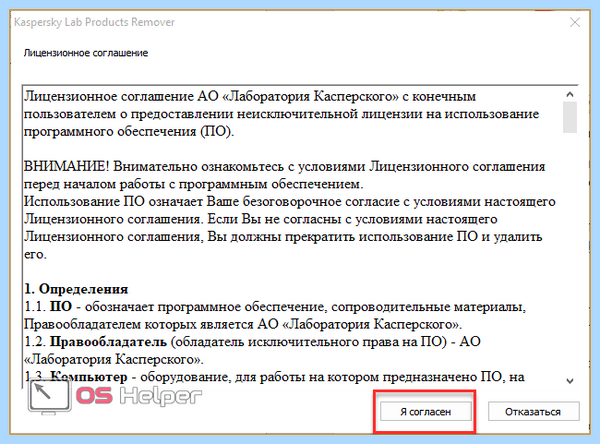This screenshot has height=444, width=600.
Task: Click the scrollbar up arrow
Action: pos(570,94)
